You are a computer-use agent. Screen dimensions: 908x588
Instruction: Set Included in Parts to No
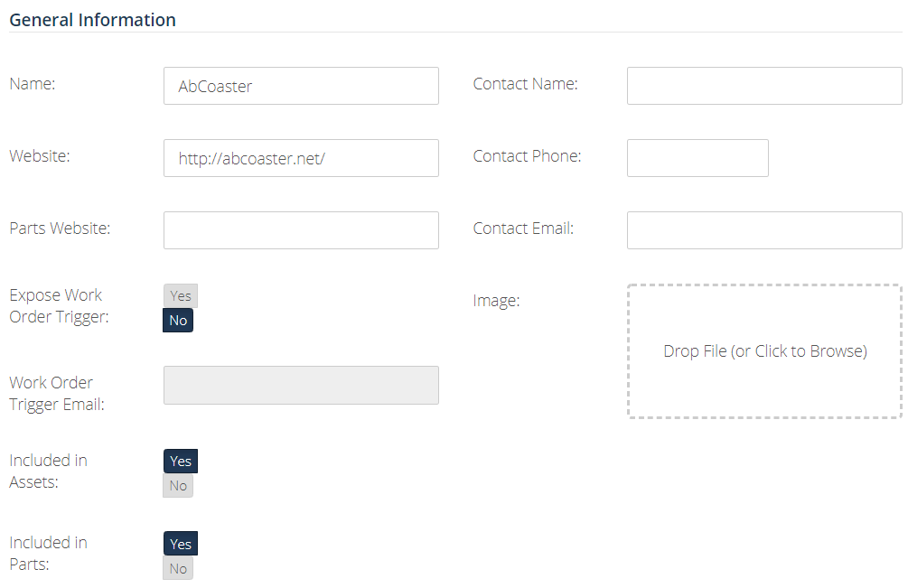pyautogui.click(x=178, y=568)
